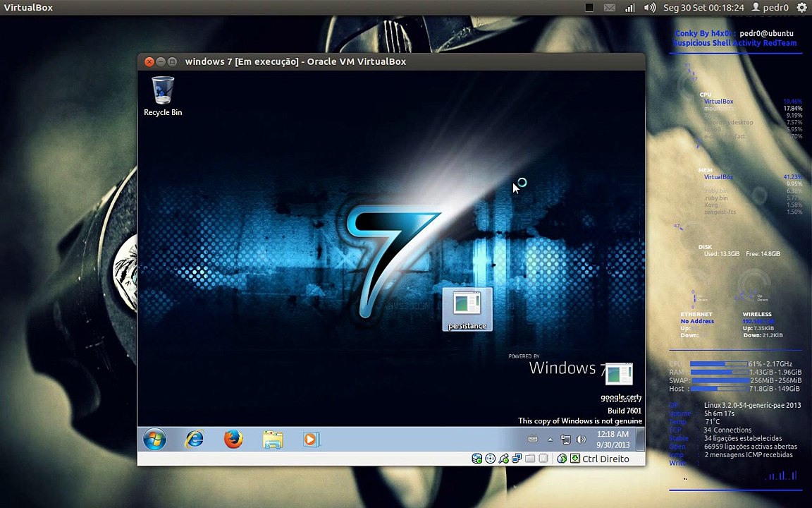Click the VirtualBox window title bar text
The height and width of the screenshot is (508, 812).
[295, 61]
